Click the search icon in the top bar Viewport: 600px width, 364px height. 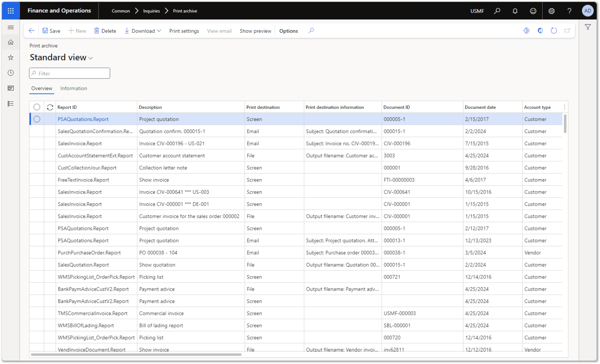(x=497, y=11)
